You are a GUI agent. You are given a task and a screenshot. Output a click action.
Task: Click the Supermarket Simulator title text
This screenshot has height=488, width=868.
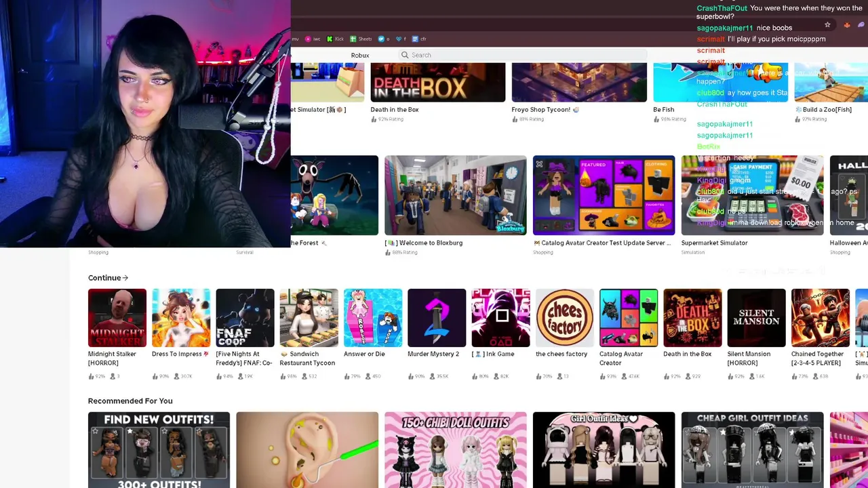[x=715, y=243]
